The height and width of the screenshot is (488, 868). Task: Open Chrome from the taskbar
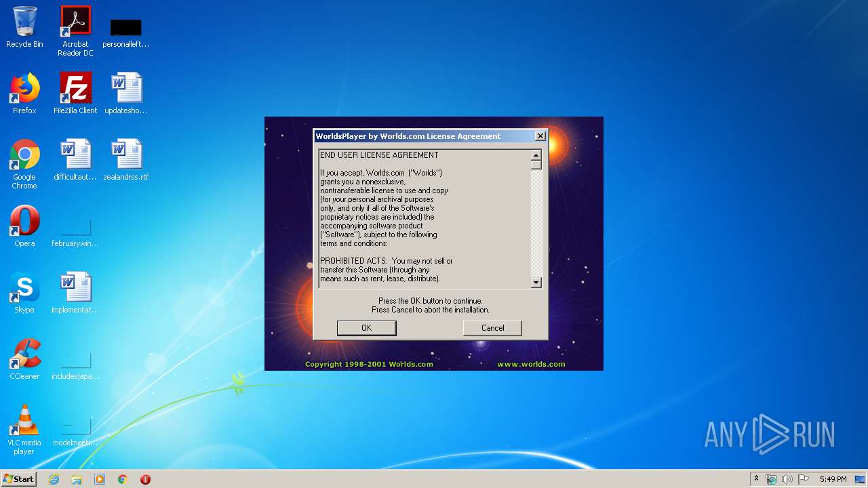click(x=123, y=479)
